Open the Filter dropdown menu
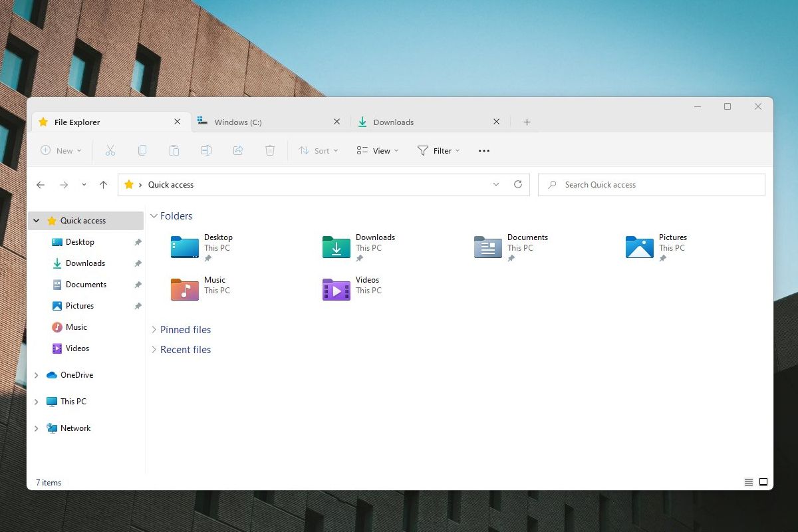This screenshot has height=532, width=798. pyautogui.click(x=438, y=151)
